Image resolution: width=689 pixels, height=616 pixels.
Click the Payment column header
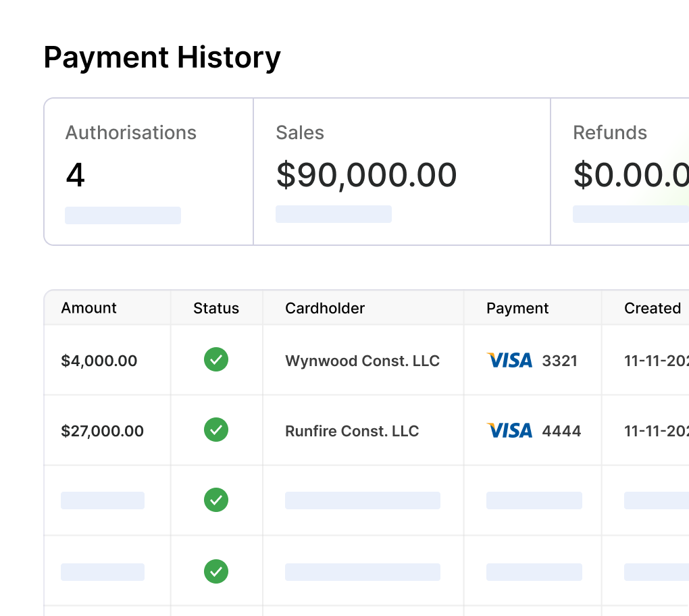click(517, 308)
